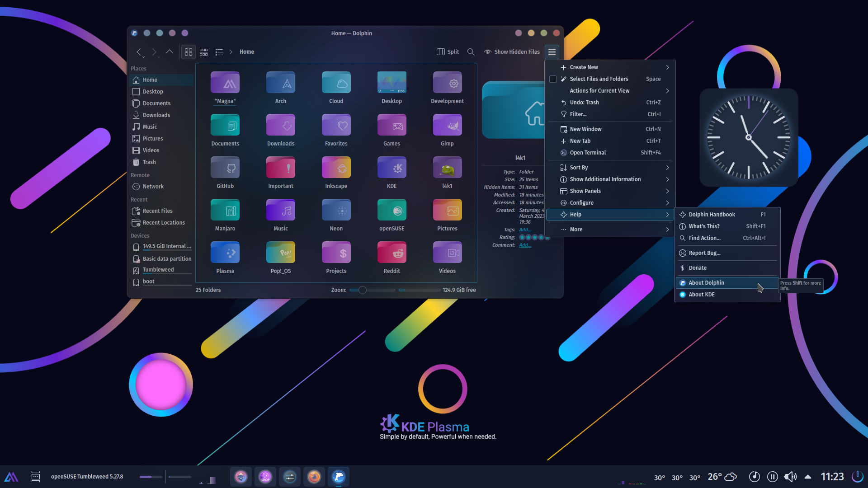Click the analog clock widget on the desktop

749,137
